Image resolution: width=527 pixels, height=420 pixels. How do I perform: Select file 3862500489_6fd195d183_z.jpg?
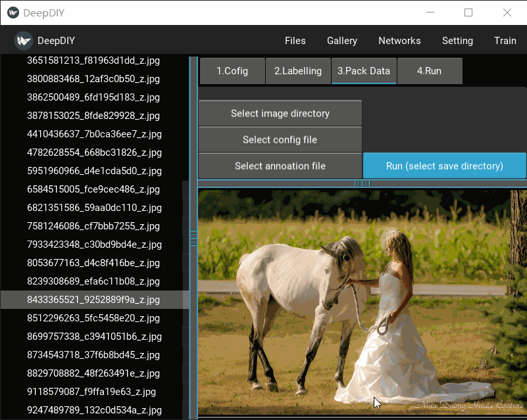click(93, 97)
